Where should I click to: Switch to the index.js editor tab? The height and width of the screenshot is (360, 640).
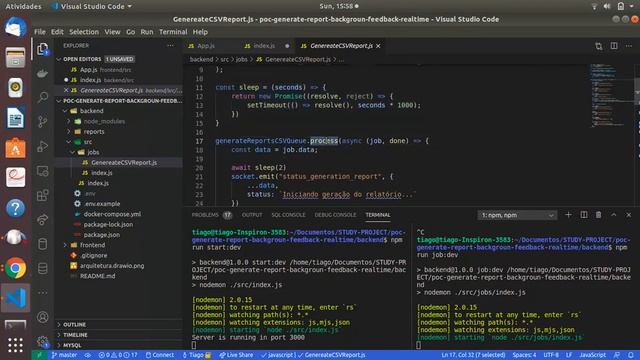coord(264,46)
